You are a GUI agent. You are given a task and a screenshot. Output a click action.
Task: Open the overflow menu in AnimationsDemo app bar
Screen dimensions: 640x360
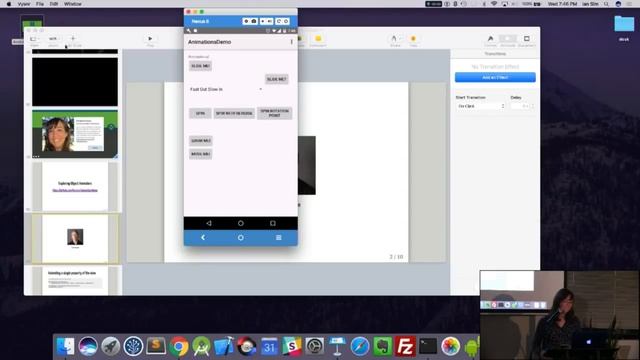(291, 42)
